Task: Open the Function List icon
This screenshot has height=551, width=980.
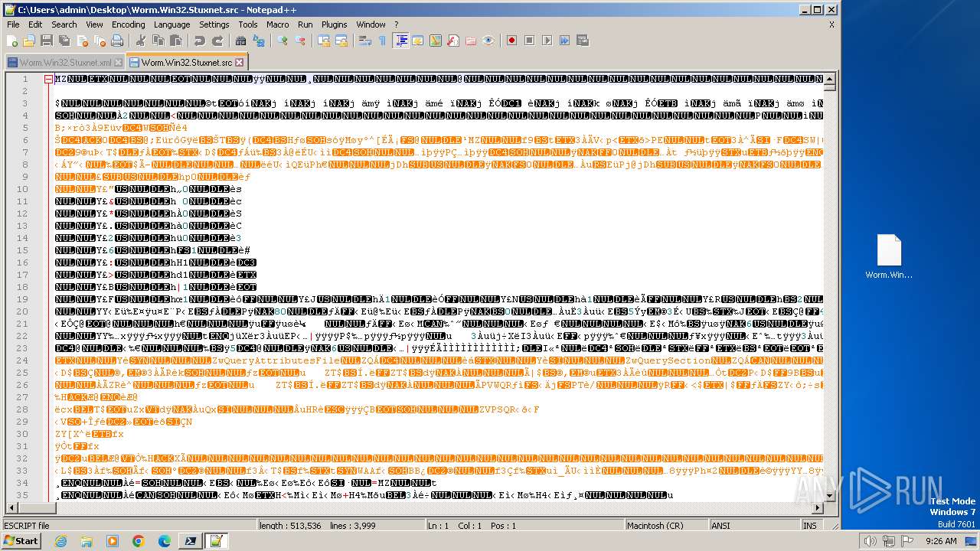Action: [453, 41]
